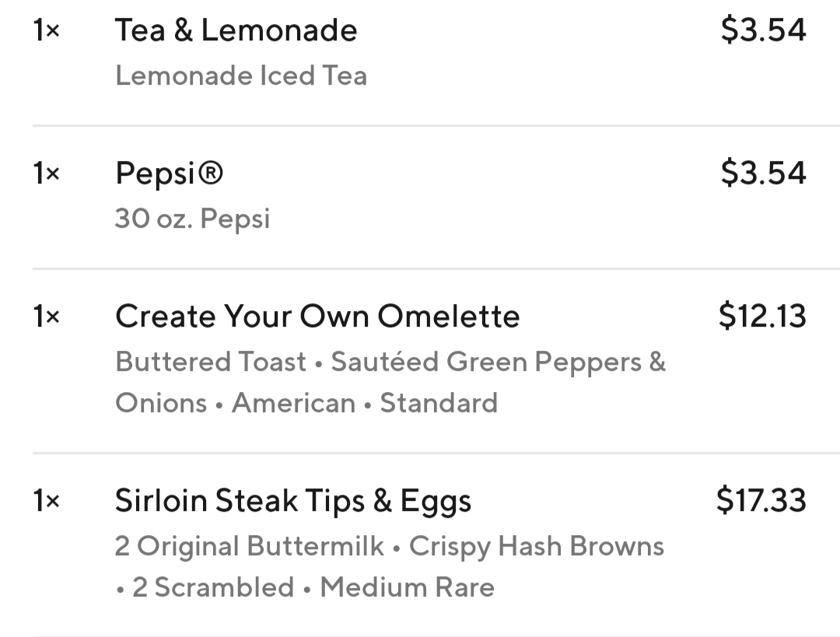Open the Sirloin Steak Tips & Eggs item
Image resolution: width=840 pixels, height=637 pixels.
pyautogui.click(x=292, y=500)
